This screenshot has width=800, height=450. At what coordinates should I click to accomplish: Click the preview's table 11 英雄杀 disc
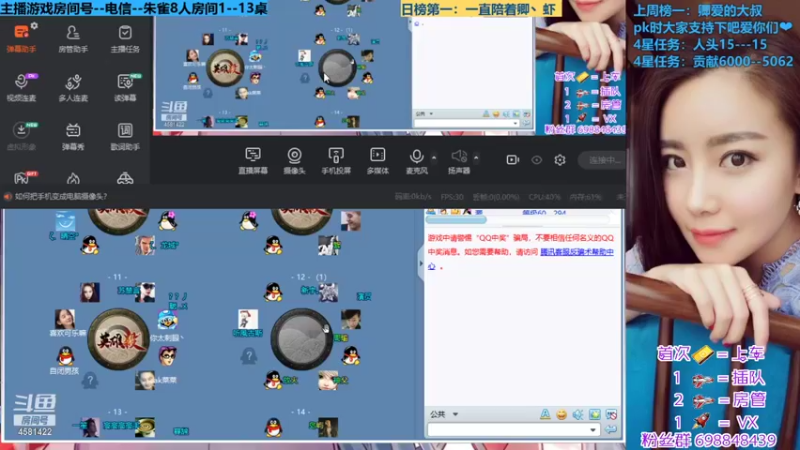225,68
